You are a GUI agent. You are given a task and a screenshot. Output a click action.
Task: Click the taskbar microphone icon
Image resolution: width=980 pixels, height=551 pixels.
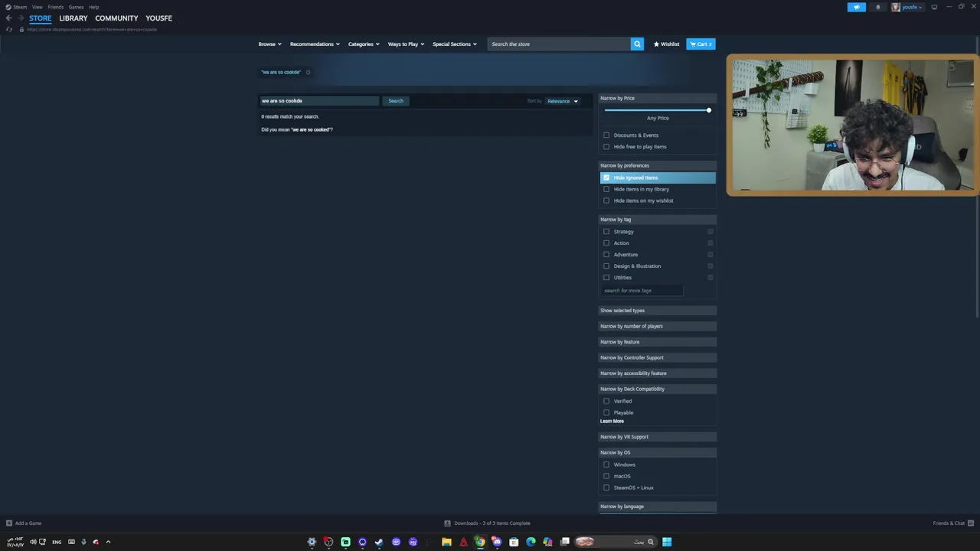(83, 542)
